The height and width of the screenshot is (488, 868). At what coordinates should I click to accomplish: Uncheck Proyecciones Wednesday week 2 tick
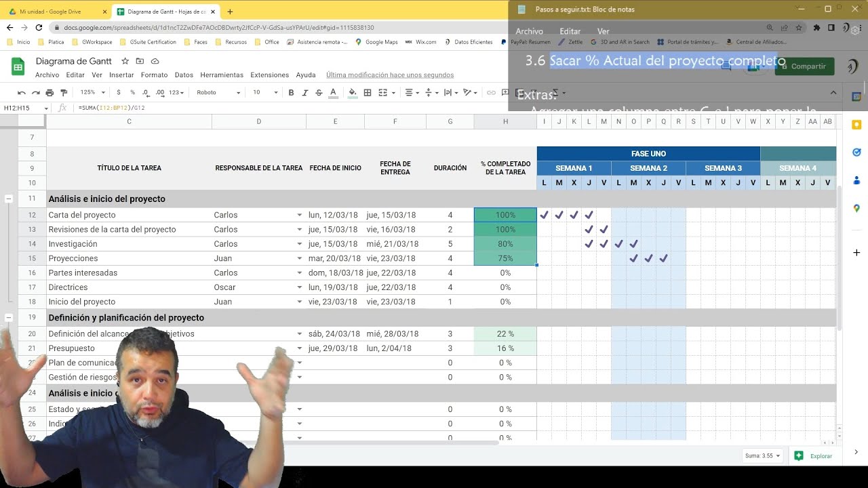[648, 258]
